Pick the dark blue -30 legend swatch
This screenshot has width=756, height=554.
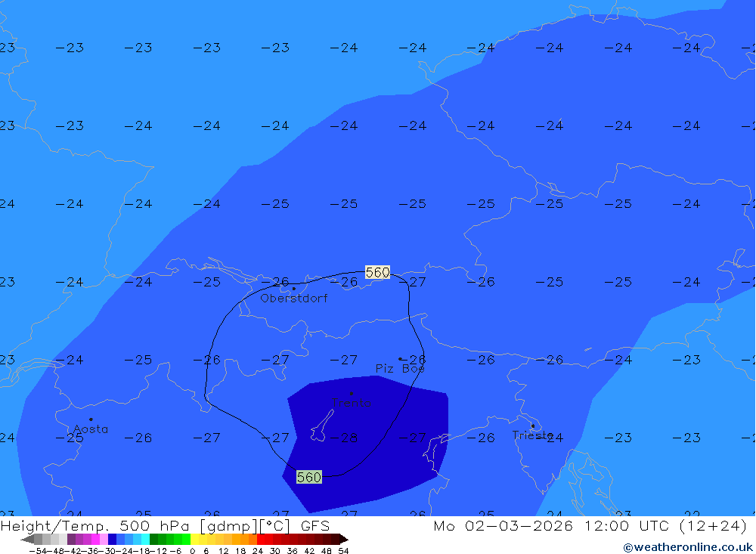[x=112, y=539]
